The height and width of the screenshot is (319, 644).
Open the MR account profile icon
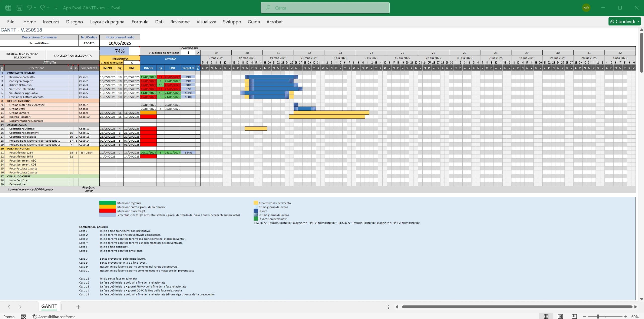tap(586, 8)
